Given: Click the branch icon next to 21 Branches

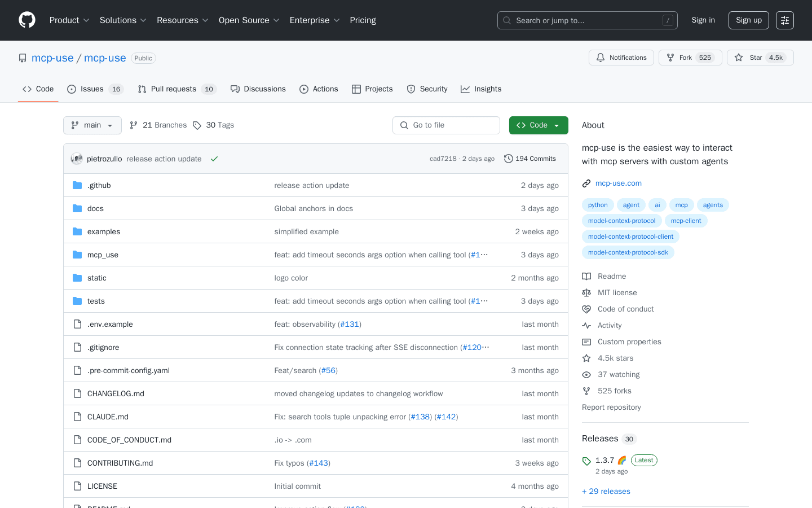Looking at the screenshot, I should pos(133,125).
